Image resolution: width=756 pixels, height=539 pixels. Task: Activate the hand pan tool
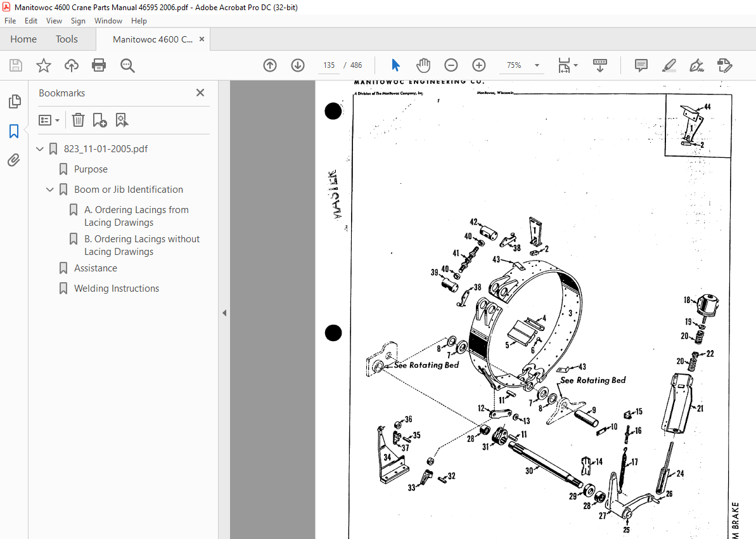pyautogui.click(x=423, y=65)
